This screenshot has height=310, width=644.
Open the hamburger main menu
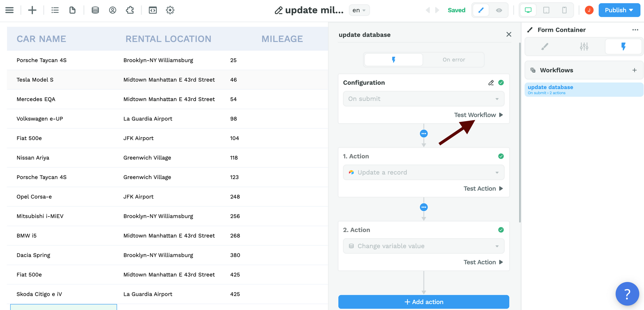pos(10,10)
